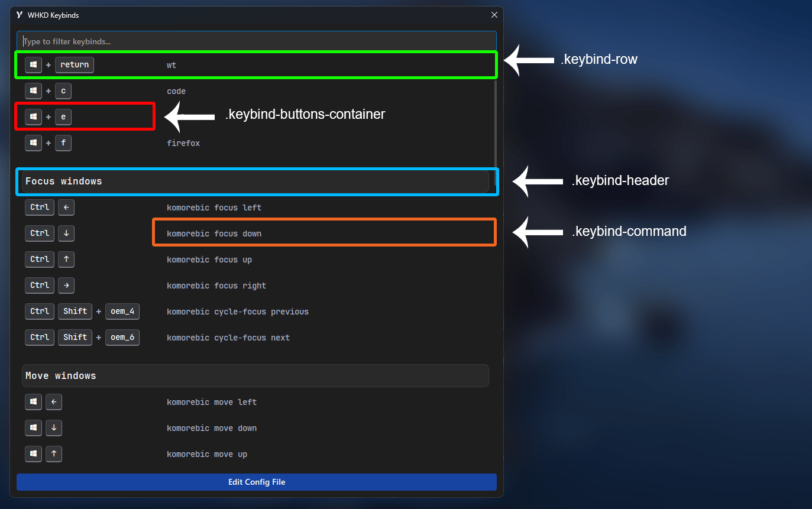The width and height of the screenshot is (812, 509).
Task: Close the WHKD Keybinds window
Action: click(x=494, y=15)
